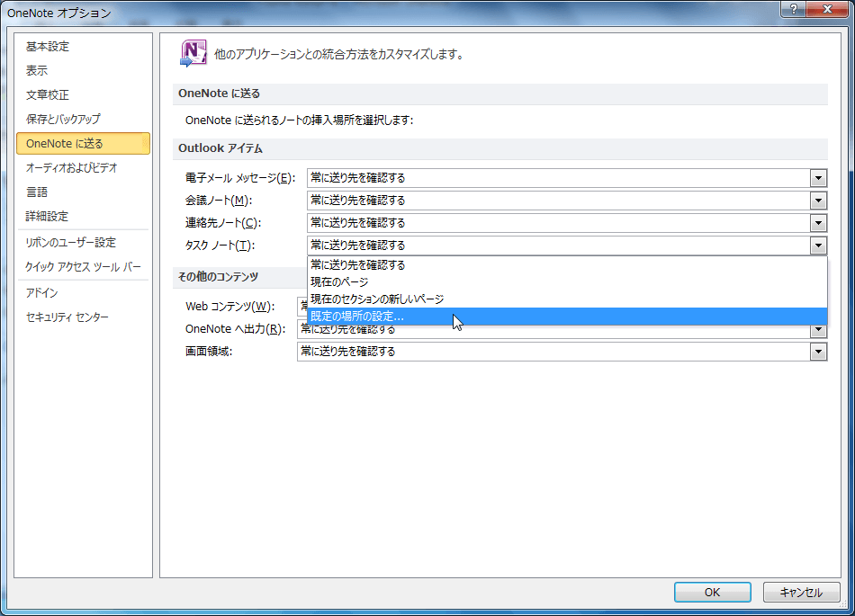The image size is (855, 616).
Task: Switch to 表示 category
Action: pos(83,70)
